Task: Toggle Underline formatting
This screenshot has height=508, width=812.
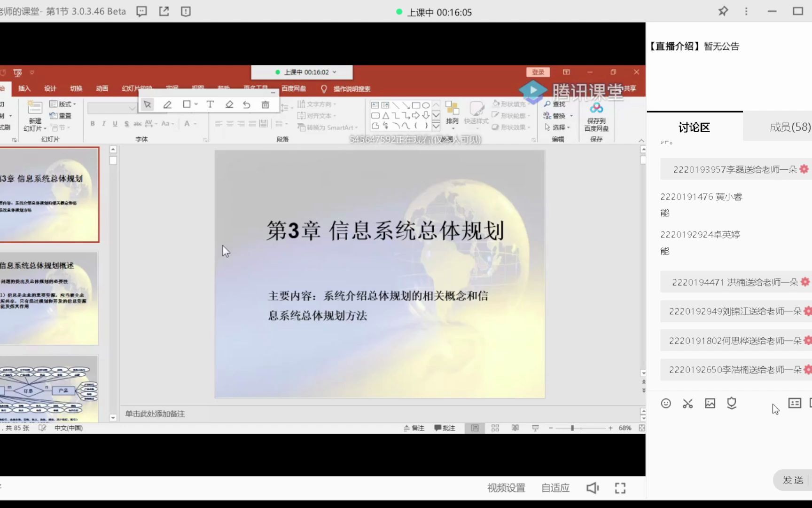Action: point(115,123)
